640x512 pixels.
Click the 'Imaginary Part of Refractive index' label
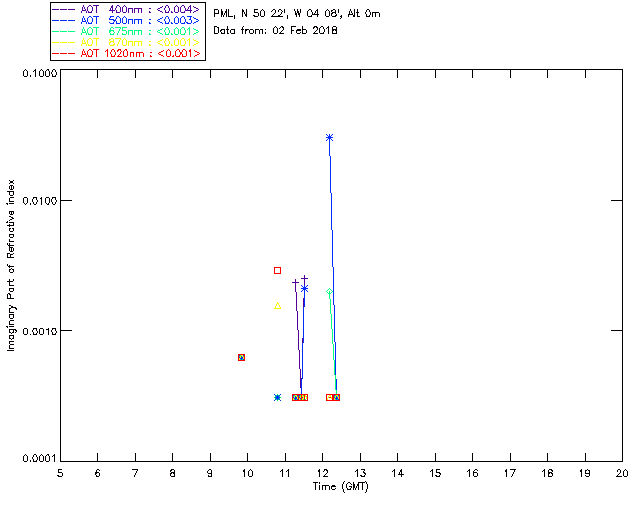[x=11, y=265]
